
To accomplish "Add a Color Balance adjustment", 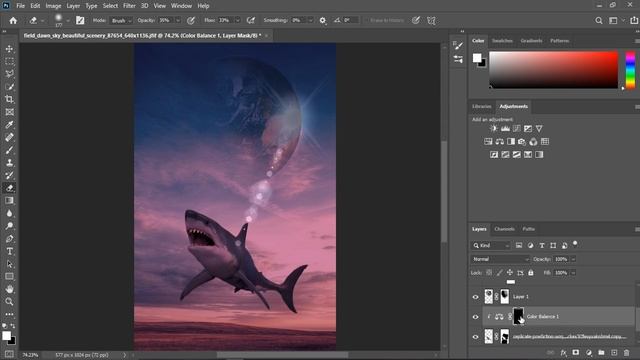I will 500,142.
